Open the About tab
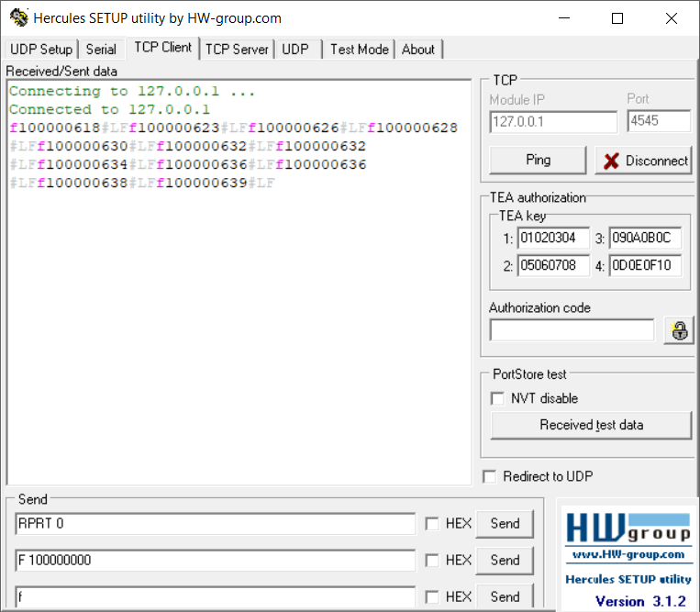Viewport: 700px width, 612px height. click(x=418, y=50)
